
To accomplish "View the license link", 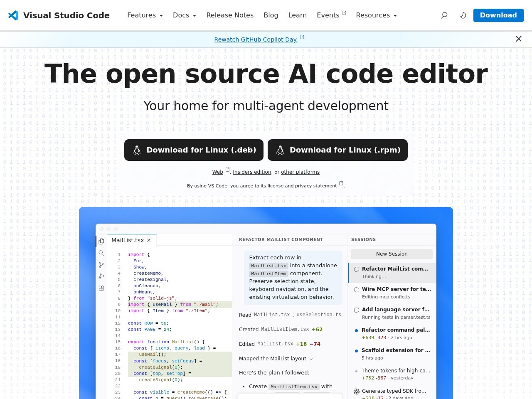I will point(276,186).
